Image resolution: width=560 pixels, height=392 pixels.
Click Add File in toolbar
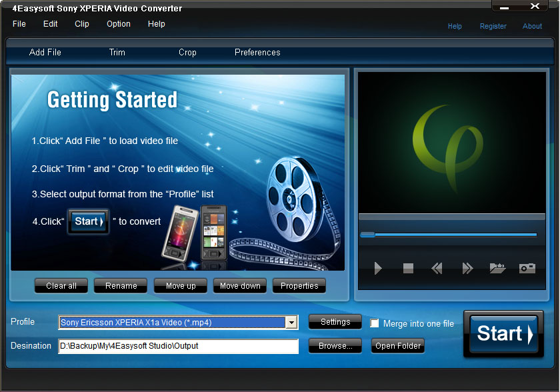45,53
